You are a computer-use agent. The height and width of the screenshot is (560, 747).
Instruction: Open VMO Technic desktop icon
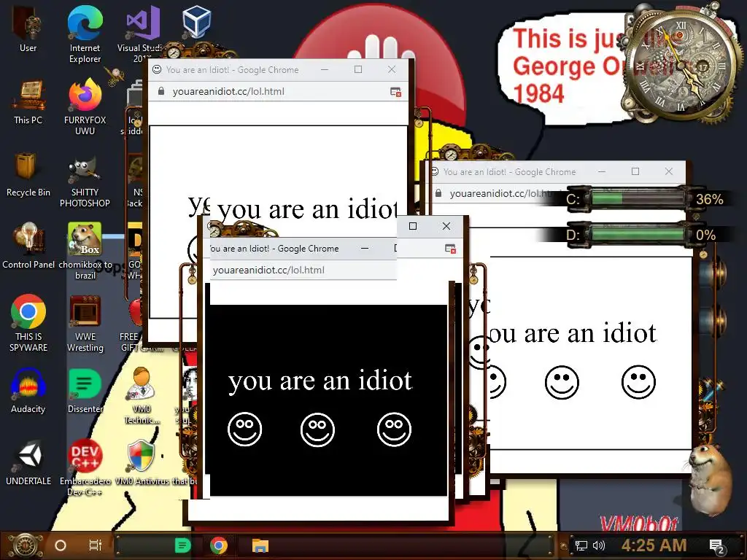(142, 395)
